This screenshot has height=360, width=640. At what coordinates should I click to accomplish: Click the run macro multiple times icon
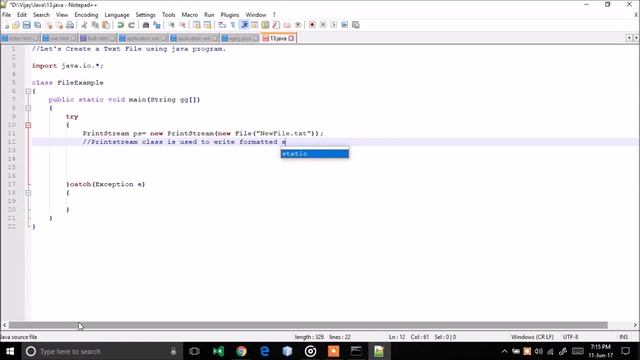345,25
